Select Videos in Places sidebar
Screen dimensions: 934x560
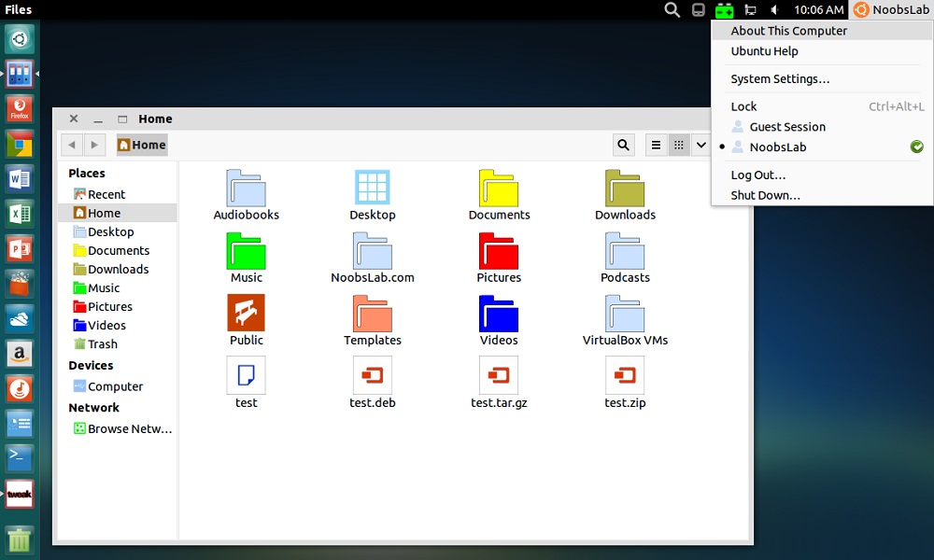pyautogui.click(x=118, y=326)
